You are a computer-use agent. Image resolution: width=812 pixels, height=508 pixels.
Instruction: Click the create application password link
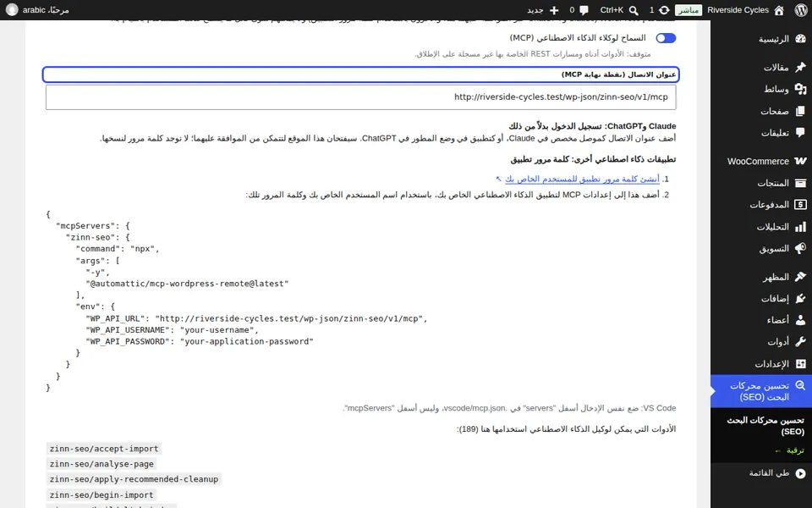[x=582, y=179]
